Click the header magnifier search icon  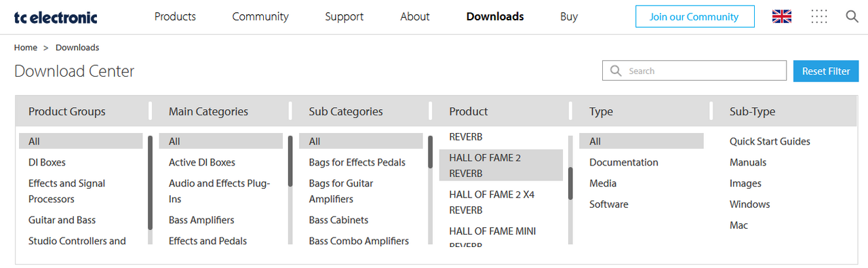tap(852, 16)
